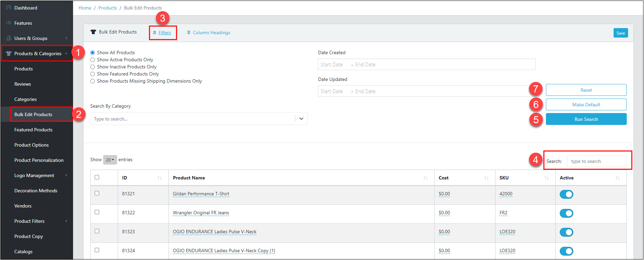Open the Show entries count dropdown
This screenshot has width=644, height=260.
110,160
